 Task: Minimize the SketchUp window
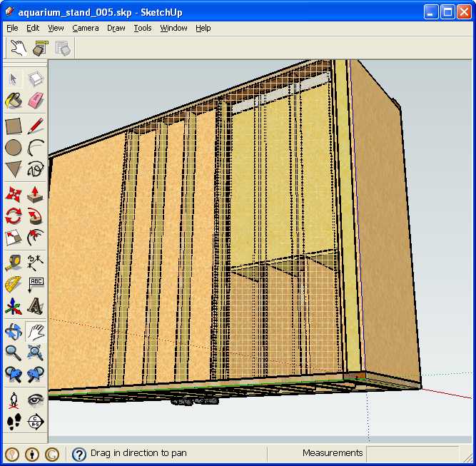point(431,12)
